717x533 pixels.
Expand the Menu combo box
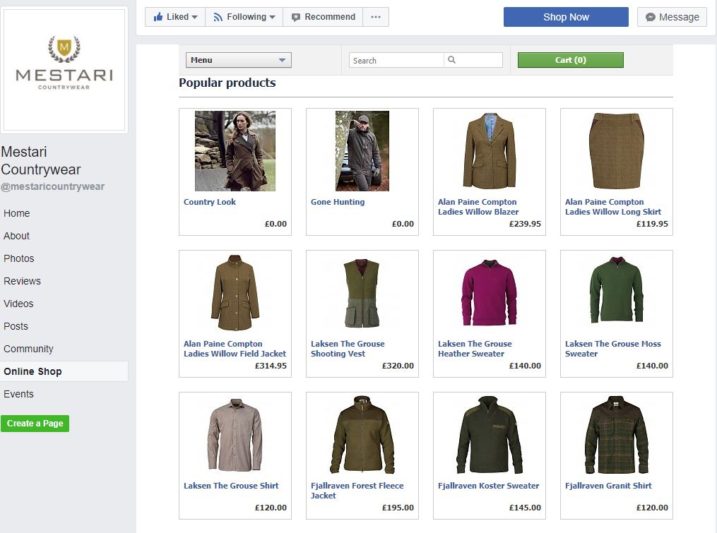coord(238,60)
